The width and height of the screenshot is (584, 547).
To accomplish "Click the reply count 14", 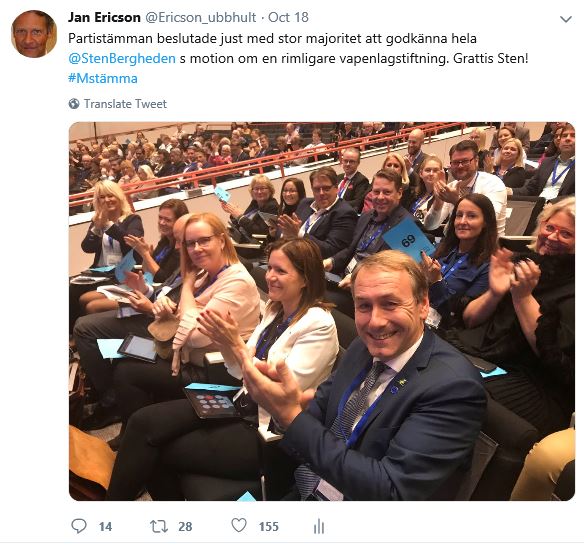I will pyautogui.click(x=105, y=527).
